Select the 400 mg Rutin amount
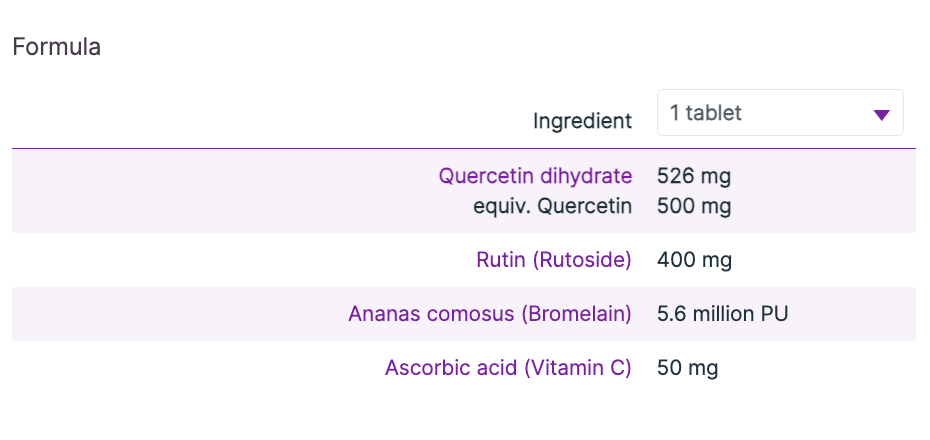Screen dimensions: 930x440 (x=694, y=261)
